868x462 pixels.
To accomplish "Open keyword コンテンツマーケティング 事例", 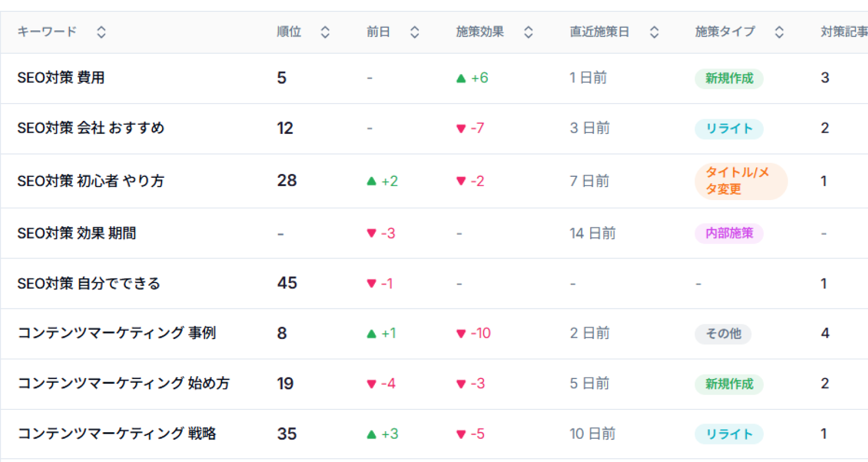I will point(117,333).
